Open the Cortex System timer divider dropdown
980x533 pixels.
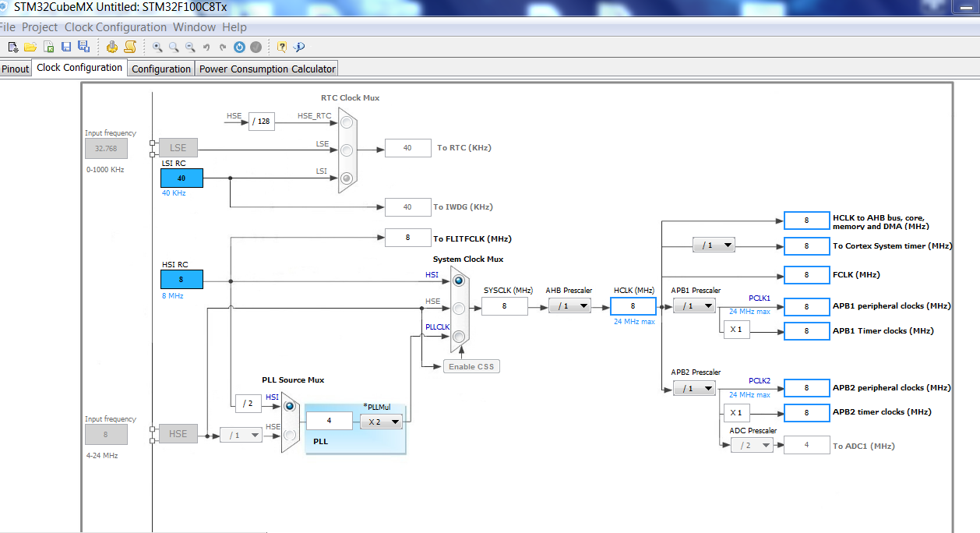pyautogui.click(x=714, y=245)
